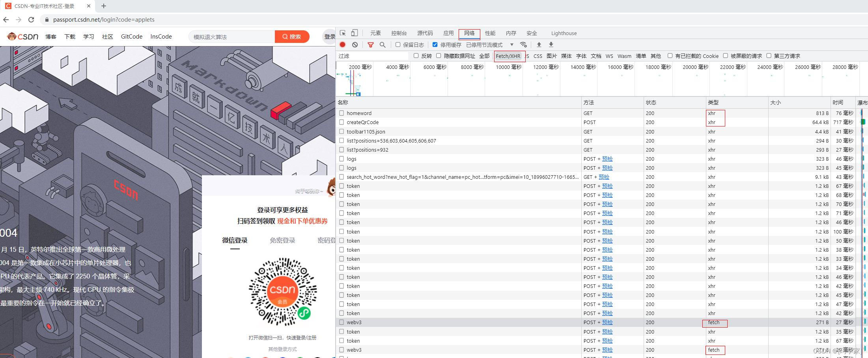
Task: Select the Fetch/XHR filter type
Action: point(508,56)
